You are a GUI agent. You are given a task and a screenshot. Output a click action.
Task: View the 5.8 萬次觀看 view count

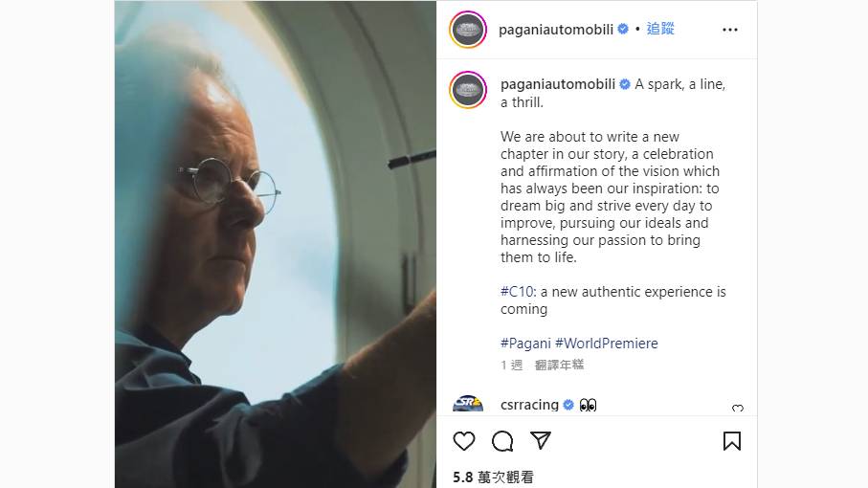[493, 477]
